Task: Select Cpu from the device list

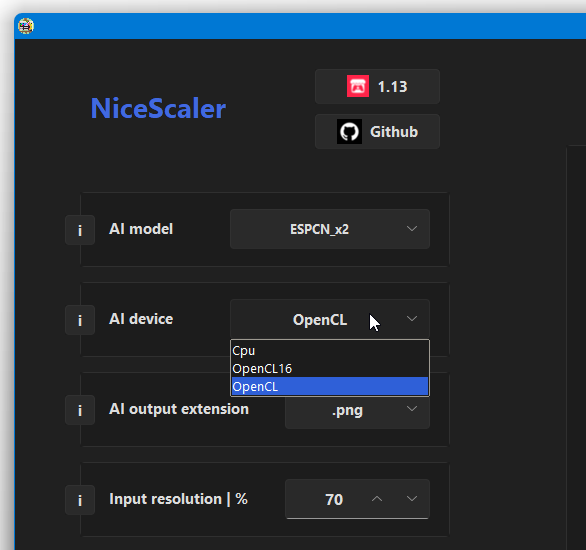Action: click(330, 350)
